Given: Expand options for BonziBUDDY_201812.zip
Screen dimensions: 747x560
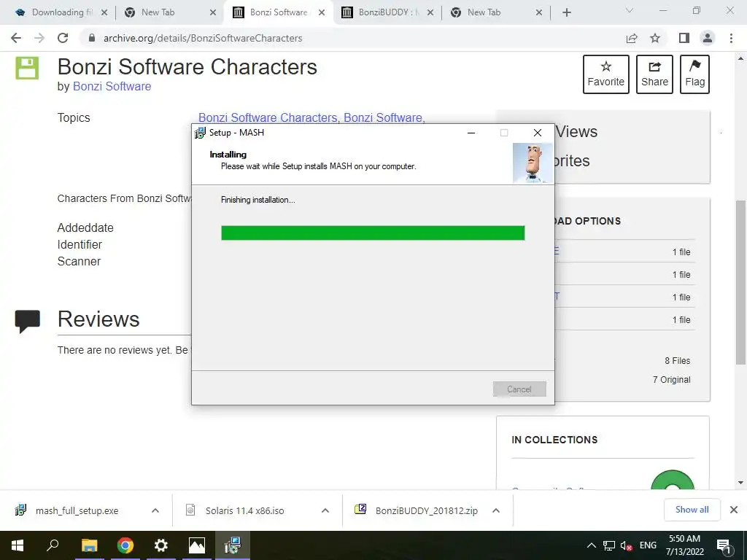Looking at the screenshot, I should point(495,510).
